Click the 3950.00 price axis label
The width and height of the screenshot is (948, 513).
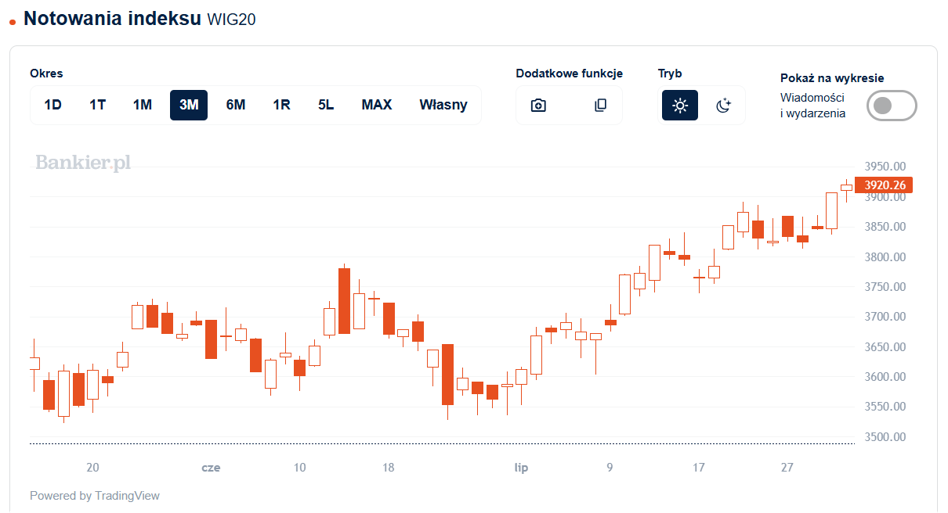point(885,166)
